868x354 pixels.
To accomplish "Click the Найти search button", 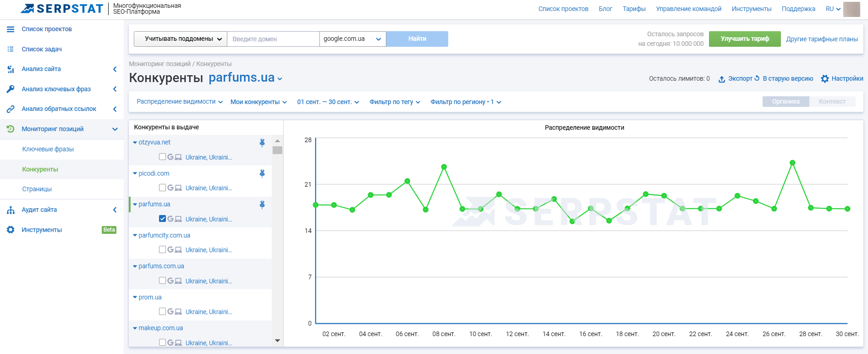I will (417, 39).
